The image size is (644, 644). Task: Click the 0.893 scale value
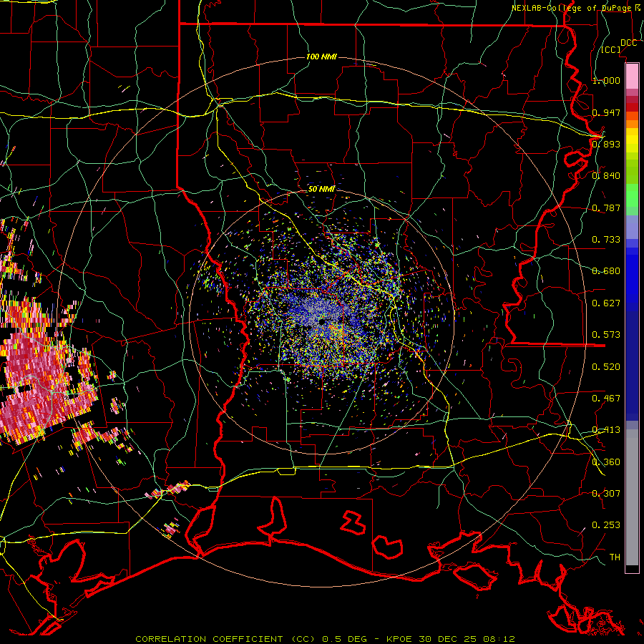pyautogui.click(x=606, y=144)
